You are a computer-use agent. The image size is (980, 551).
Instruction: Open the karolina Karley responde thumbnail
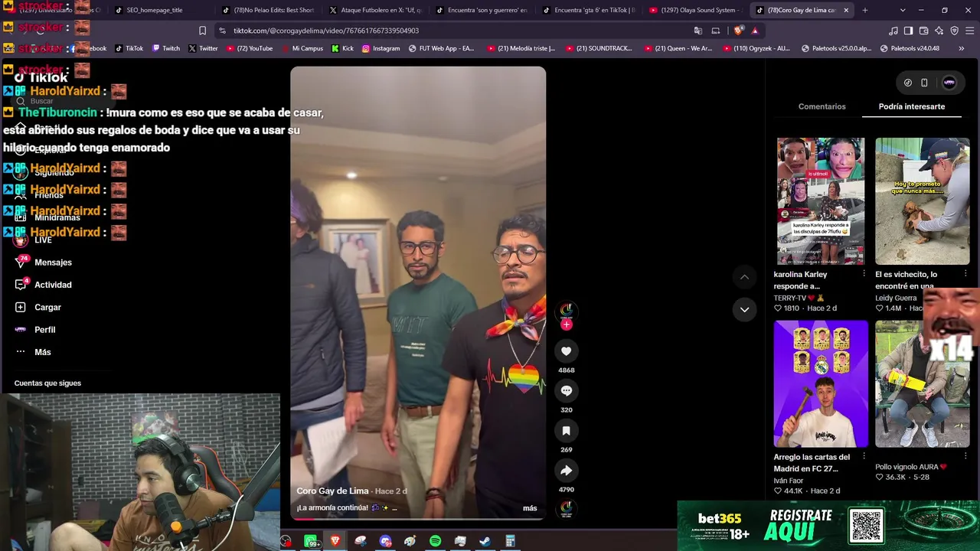click(821, 201)
